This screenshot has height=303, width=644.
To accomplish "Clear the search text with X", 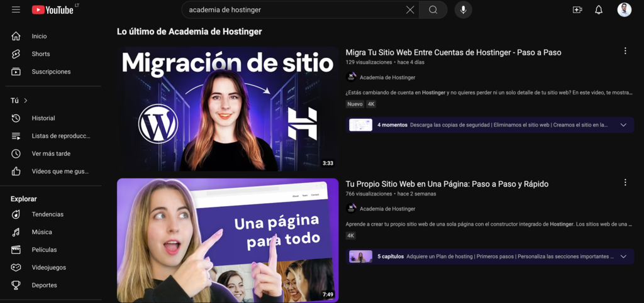I will click(x=410, y=10).
